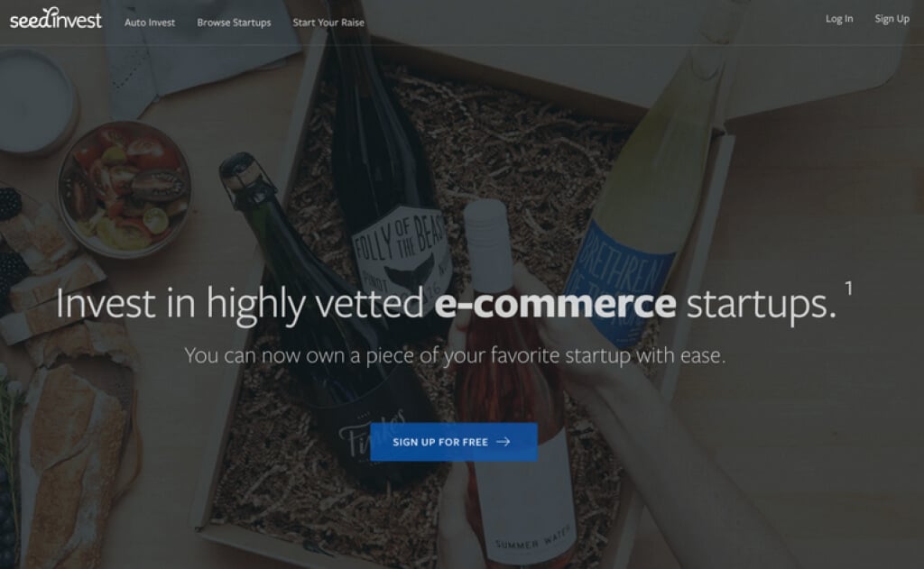Click the Log In link
This screenshot has width=924, height=569.
click(x=839, y=19)
